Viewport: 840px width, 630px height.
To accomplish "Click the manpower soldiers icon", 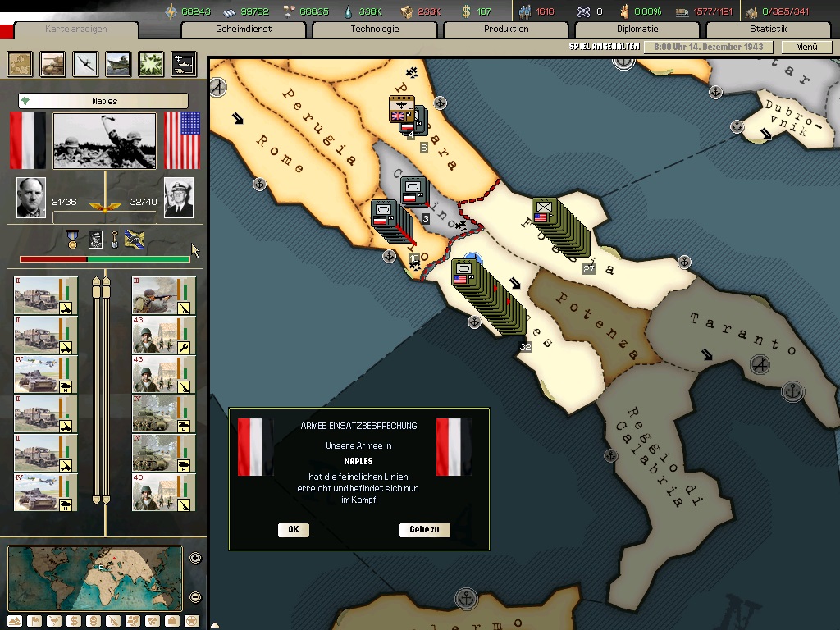I will [x=525, y=11].
